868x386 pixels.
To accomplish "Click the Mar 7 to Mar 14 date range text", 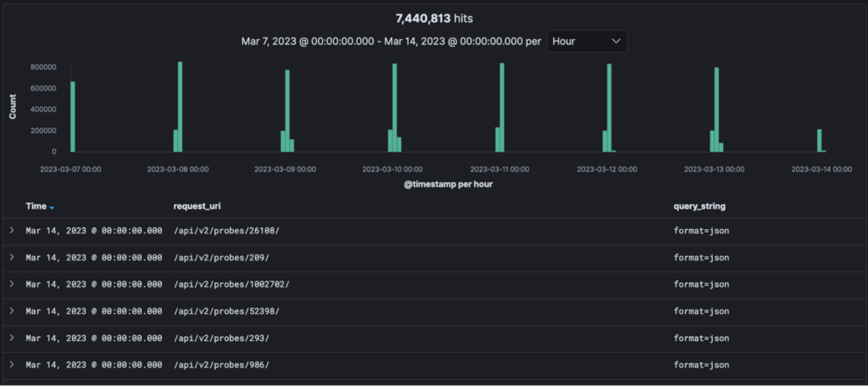I will [383, 42].
